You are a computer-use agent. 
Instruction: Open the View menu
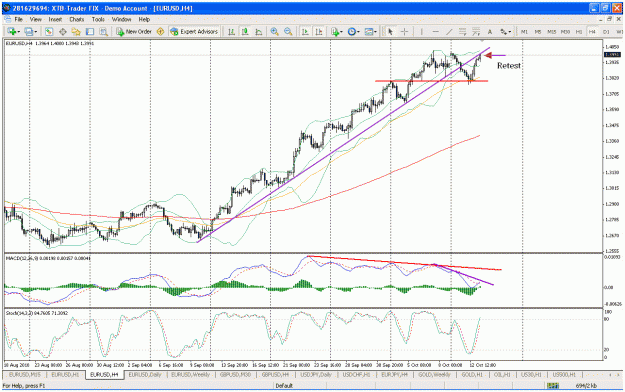point(35,19)
